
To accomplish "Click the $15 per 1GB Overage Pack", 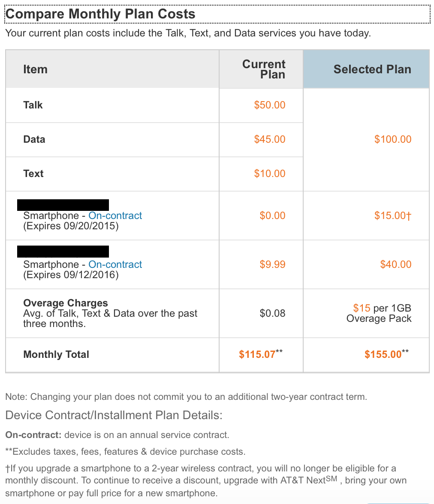I will [x=379, y=313].
